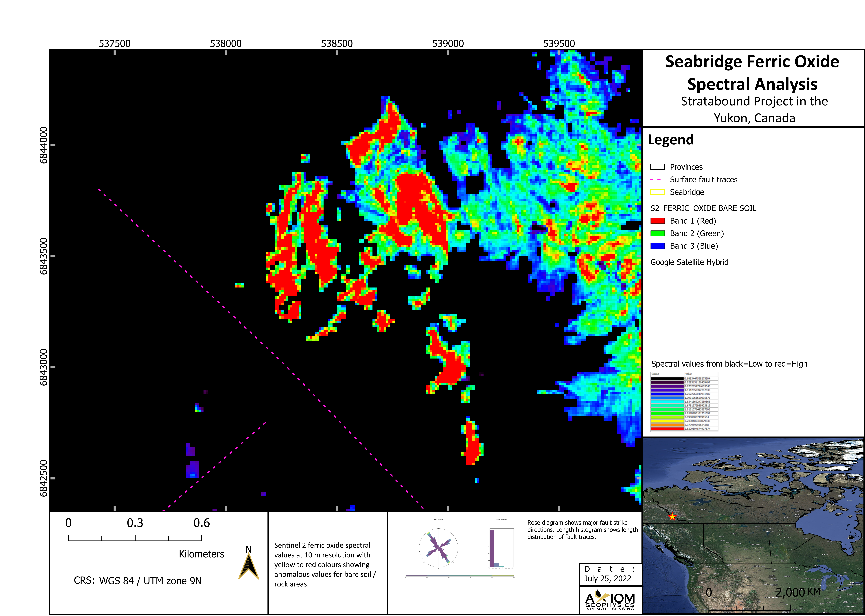The height and width of the screenshot is (616, 865).
Task: Click the Google Satellite Hybrid legend entry
Action: click(689, 262)
